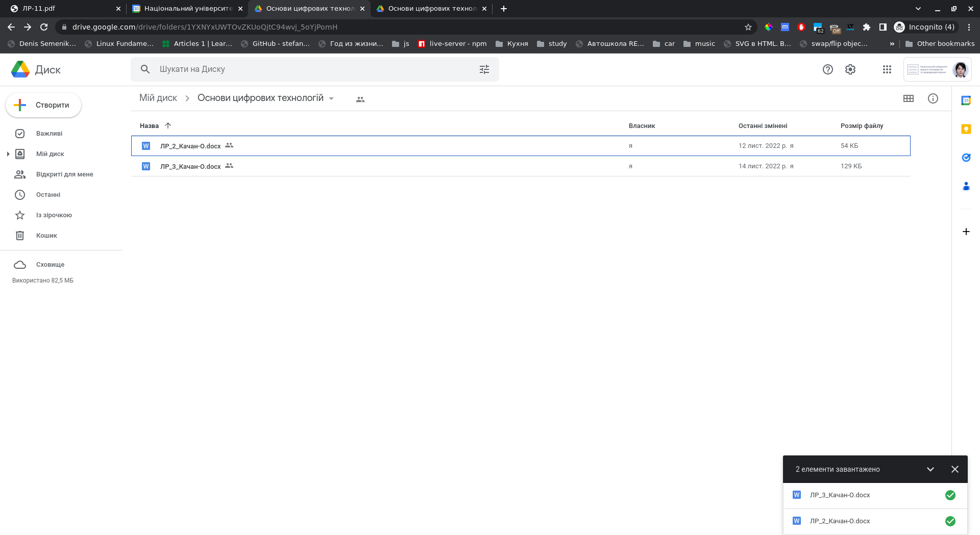Open the Help question mark icon
Viewport: 980px width, 535px height.
point(827,69)
